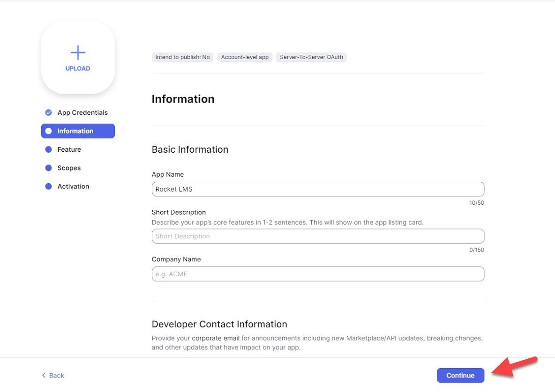Go to the Feature step
Viewport: 555px width, 392px height.
point(69,149)
